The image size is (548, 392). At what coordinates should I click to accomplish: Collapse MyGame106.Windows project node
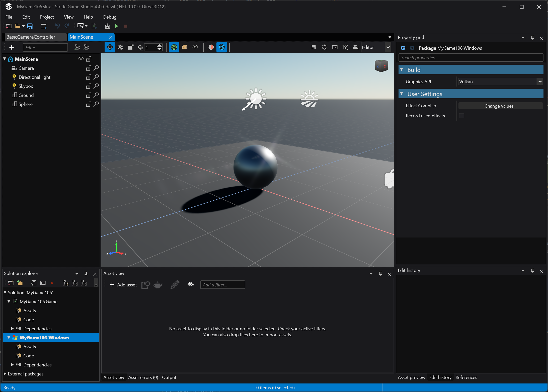pos(9,338)
